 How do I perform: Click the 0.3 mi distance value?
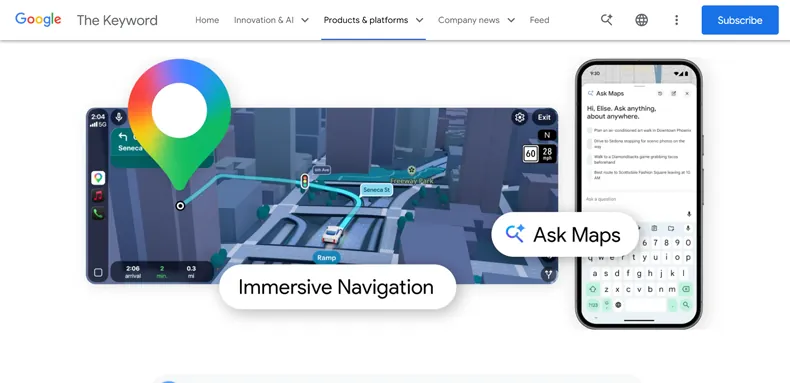(191, 272)
